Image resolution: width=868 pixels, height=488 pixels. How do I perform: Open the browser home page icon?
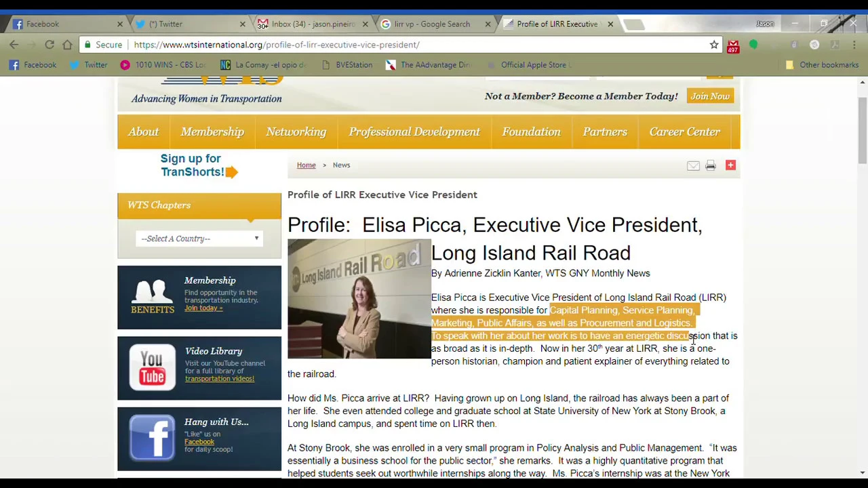pyautogui.click(x=67, y=45)
